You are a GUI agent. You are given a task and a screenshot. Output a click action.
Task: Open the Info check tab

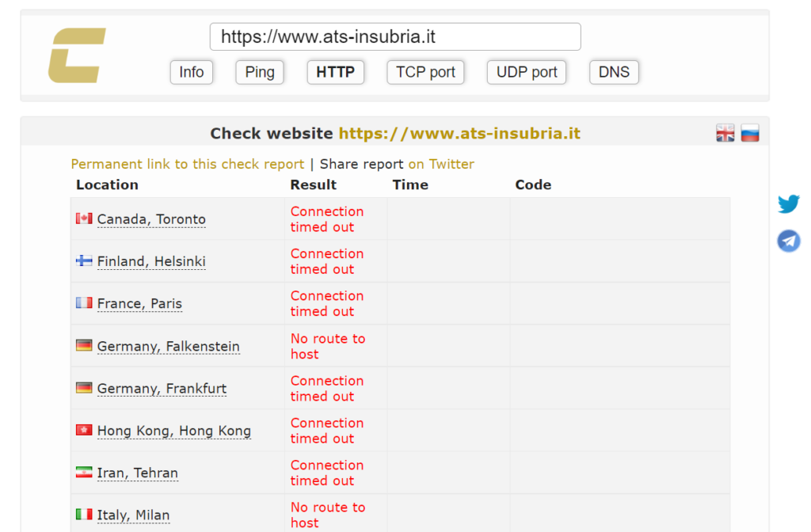click(x=191, y=72)
